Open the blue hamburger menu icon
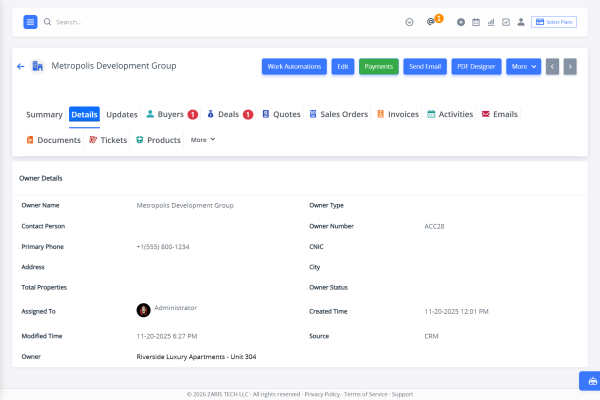600x400 pixels. 30,22
